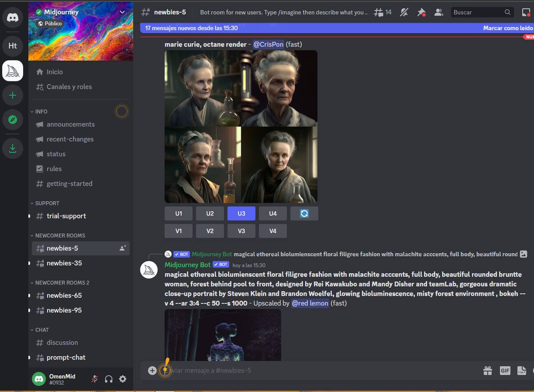Open pinned messages in channel header

click(421, 12)
